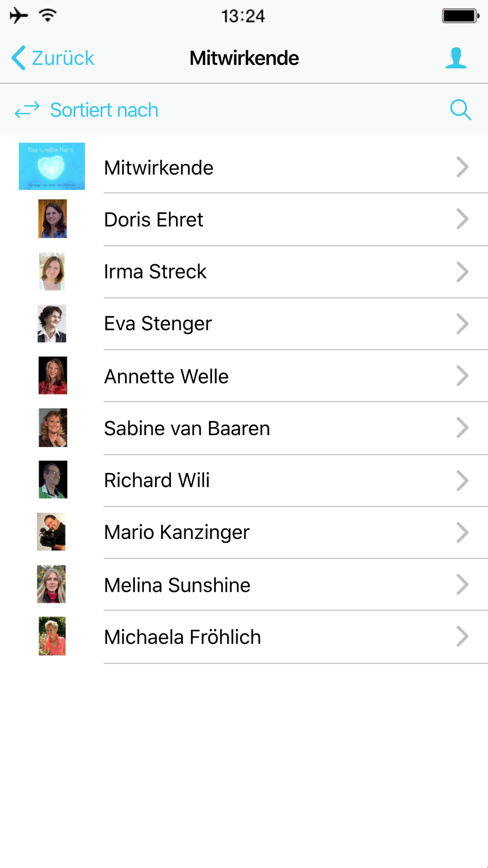The width and height of the screenshot is (488, 868).
Task: Tap the Wi-Fi status icon
Action: [48, 16]
